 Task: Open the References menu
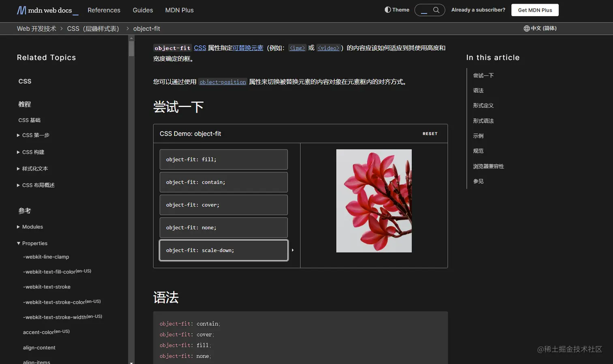pyautogui.click(x=104, y=10)
